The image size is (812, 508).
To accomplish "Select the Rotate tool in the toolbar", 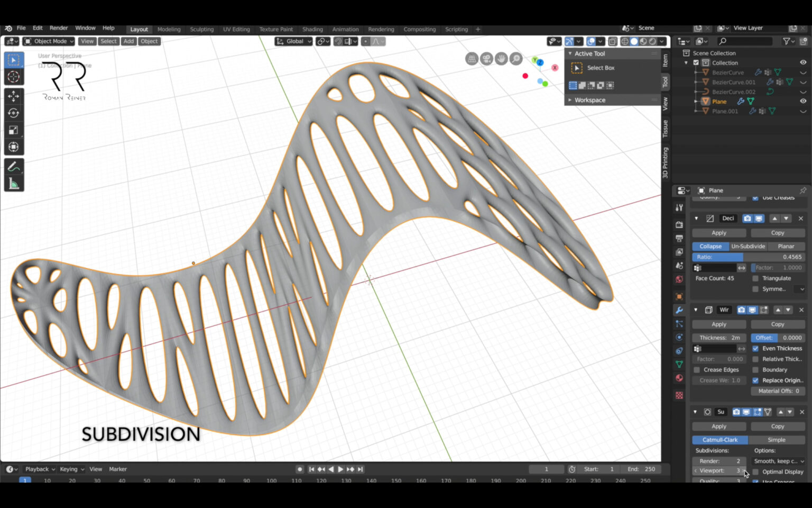I will (13, 113).
